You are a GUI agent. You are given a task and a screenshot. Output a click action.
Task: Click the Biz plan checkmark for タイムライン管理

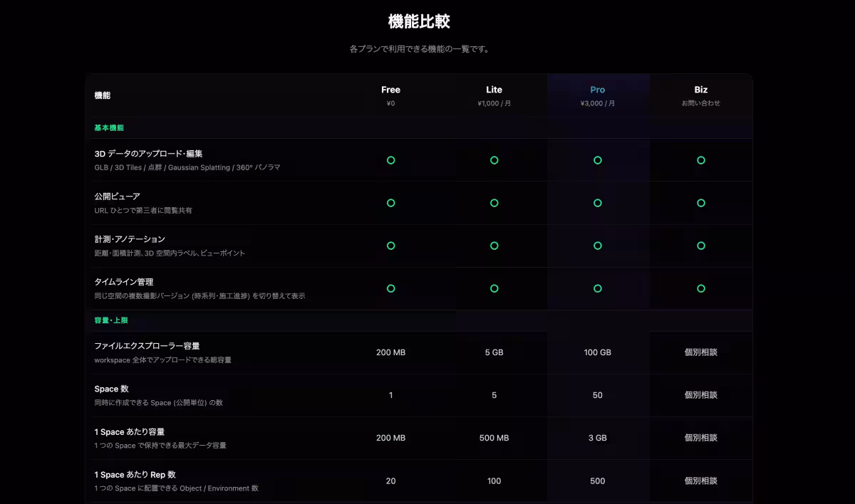pos(700,288)
